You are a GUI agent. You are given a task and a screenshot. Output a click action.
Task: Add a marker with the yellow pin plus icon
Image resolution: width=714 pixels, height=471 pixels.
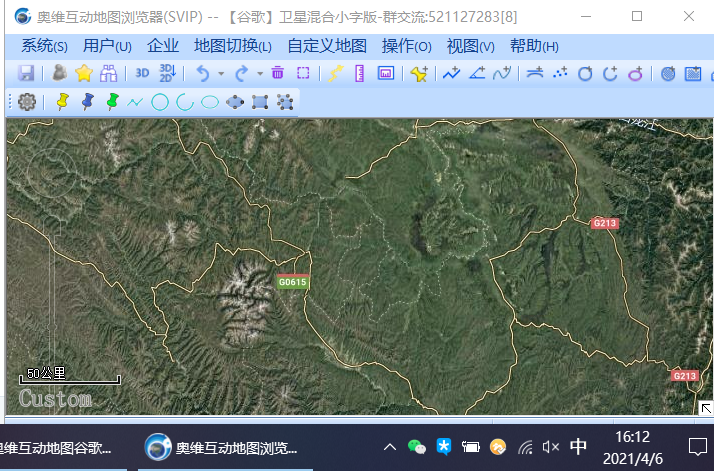pyautogui.click(x=419, y=73)
